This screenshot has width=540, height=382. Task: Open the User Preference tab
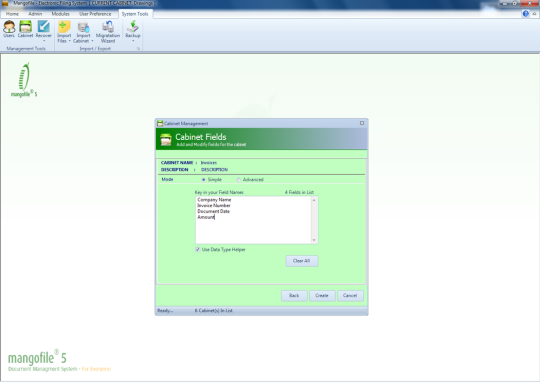click(95, 14)
